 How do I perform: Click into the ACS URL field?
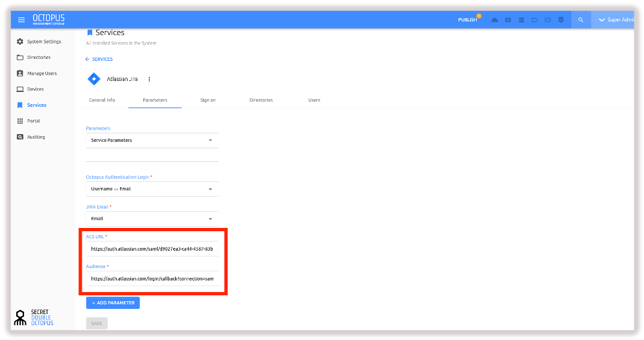(x=152, y=249)
